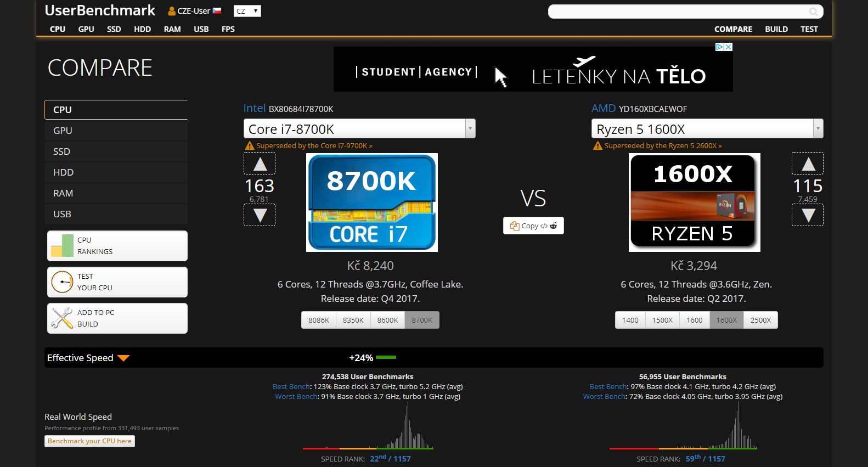Select the 8700K model button
The height and width of the screenshot is (467, 868).
coord(422,320)
